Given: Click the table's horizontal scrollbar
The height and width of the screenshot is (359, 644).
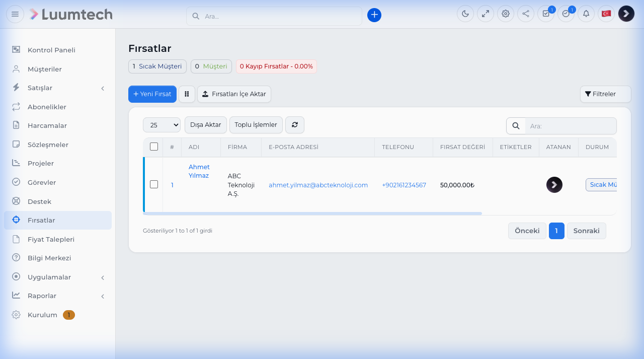Looking at the screenshot, I should point(312,213).
